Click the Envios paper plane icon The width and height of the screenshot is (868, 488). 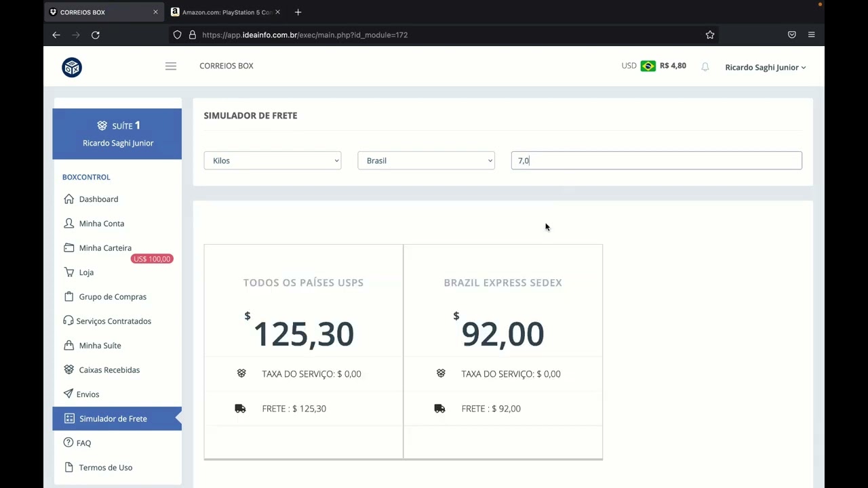(x=68, y=394)
